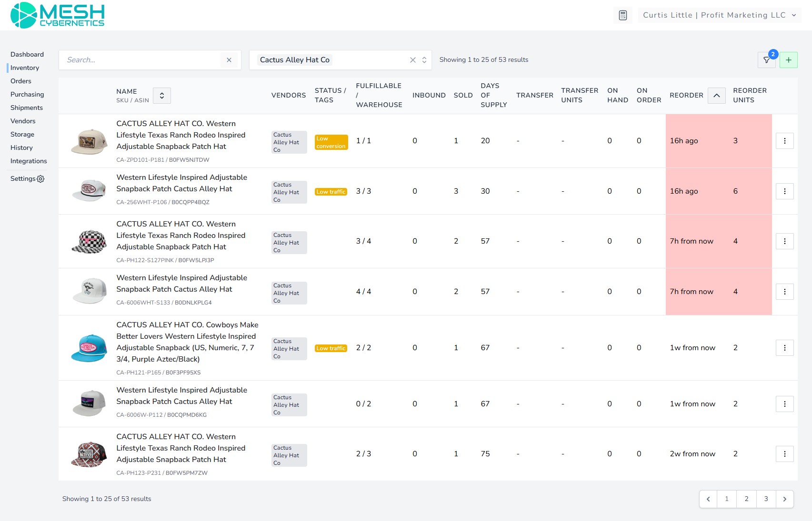Open the kebab menu for CA-ZPD101-P181
The height and width of the screenshot is (521, 812).
tap(784, 141)
